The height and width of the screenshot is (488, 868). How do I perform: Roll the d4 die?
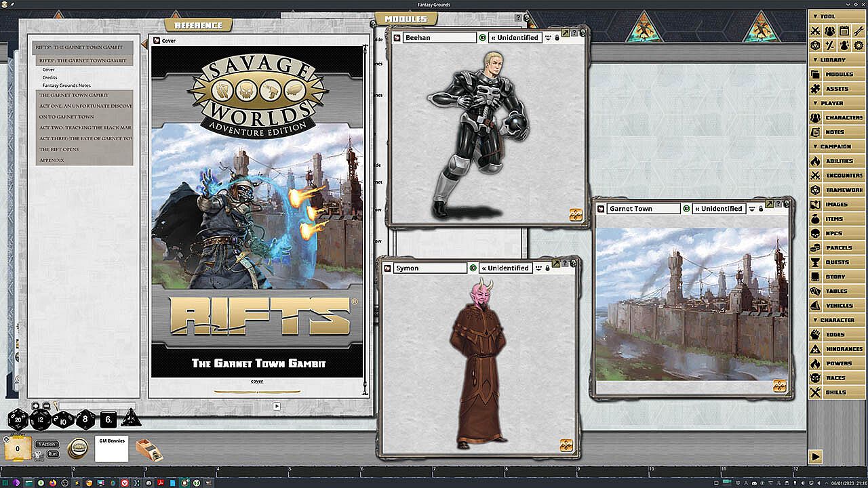132,419
